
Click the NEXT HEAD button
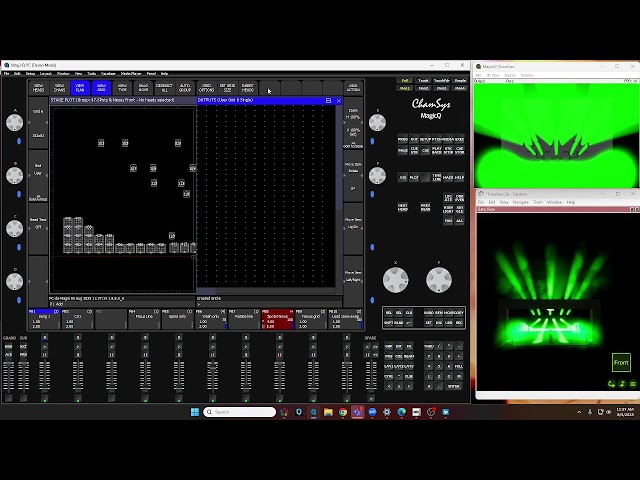click(x=403, y=207)
